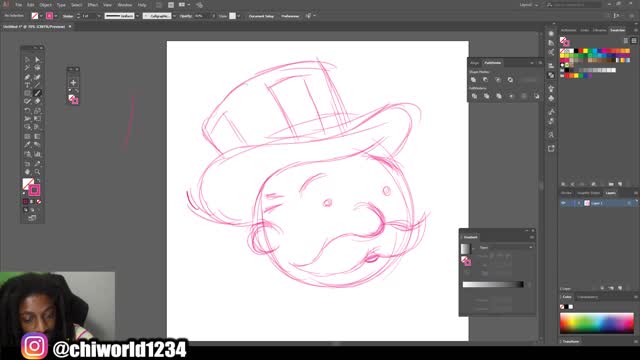Close the Untitled-1 document tab
The image size is (640, 360).
point(70,27)
